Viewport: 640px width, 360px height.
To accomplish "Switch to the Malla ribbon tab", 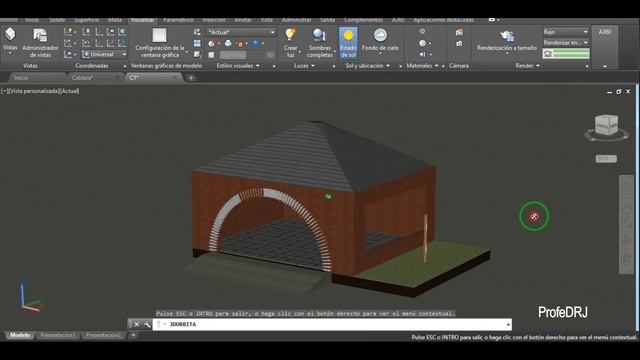I will point(115,20).
